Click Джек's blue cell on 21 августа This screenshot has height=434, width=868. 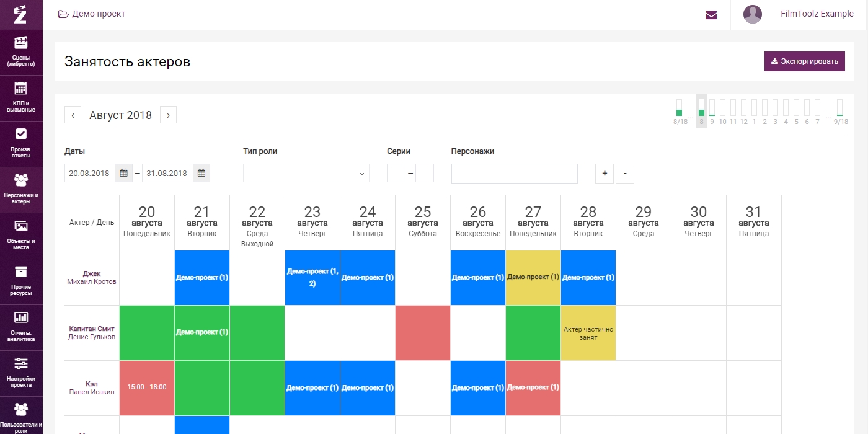click(x=202, y=278)
